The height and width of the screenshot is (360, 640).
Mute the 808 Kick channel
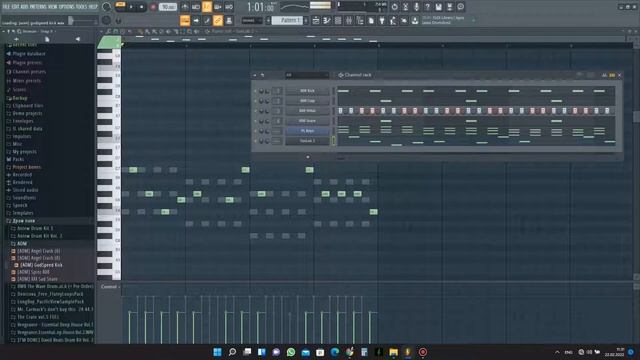[256, 91]
